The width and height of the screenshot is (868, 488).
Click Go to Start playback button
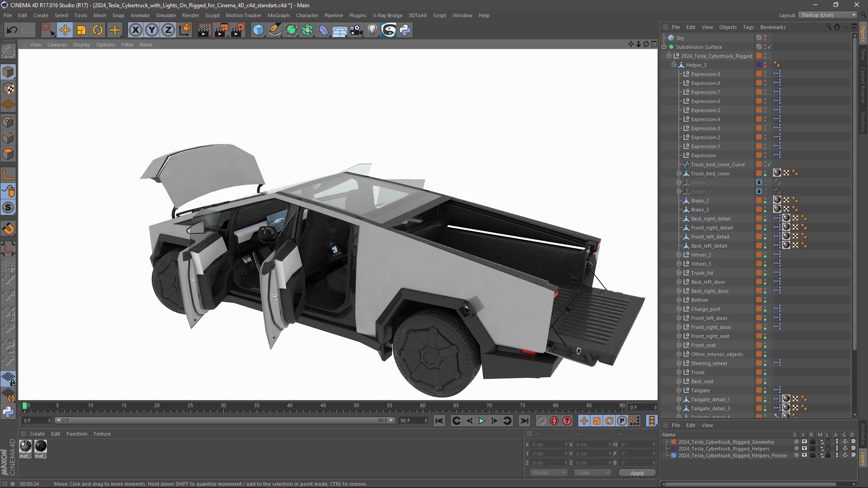click(439, 421)
